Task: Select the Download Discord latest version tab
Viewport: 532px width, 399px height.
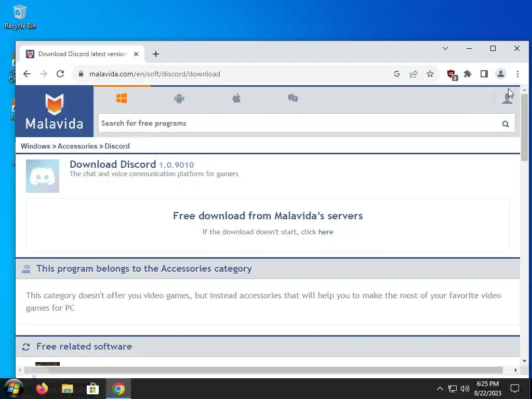Action: click(82, 54)
